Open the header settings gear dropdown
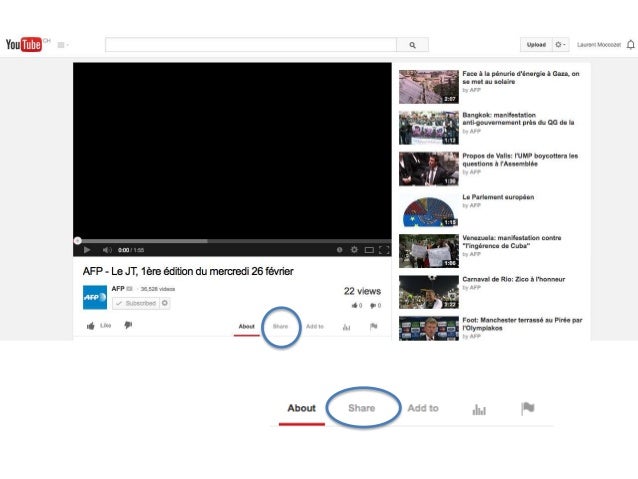This screenshot has height=479, width=638. pyautogui.click(x=560, y=45)
